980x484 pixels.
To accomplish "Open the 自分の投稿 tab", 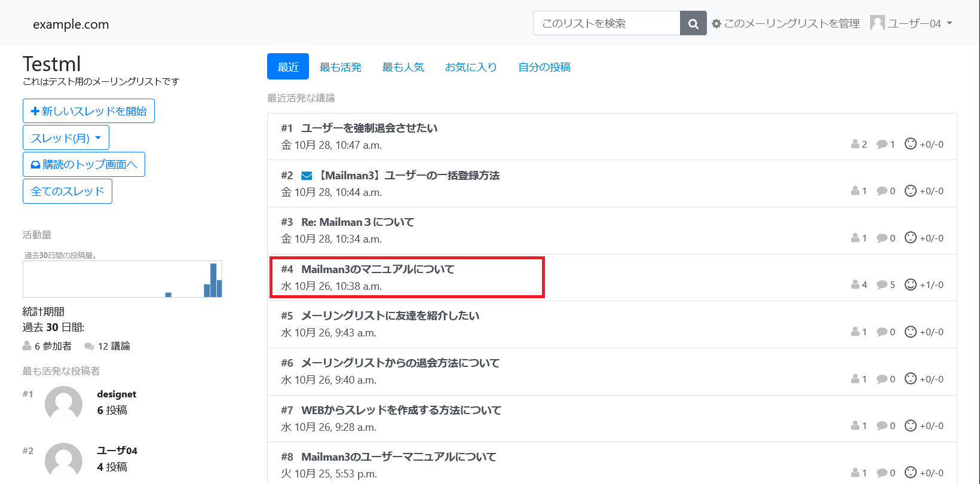I will pyautogui.click(x=544, y=67).
